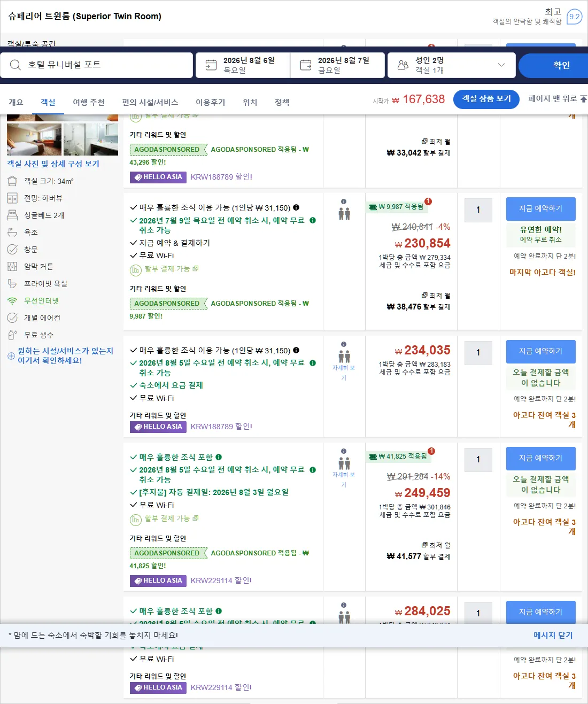The image size is (588, 704).
Task: Click the 객실 상품 보기 button
Action: click(486, 99)
